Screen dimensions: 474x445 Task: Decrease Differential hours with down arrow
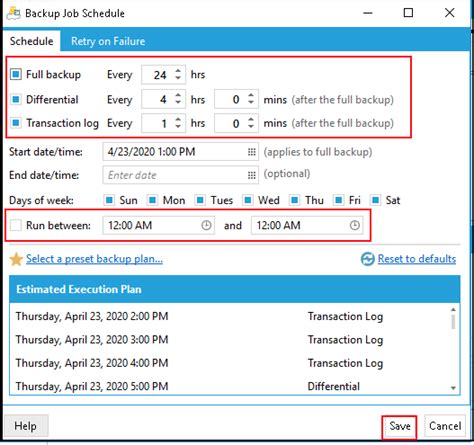[178, 103]
